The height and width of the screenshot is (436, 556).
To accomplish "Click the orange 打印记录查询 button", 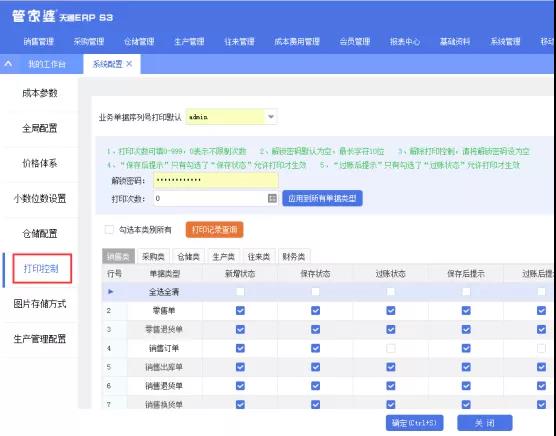I will coord(215,230).
